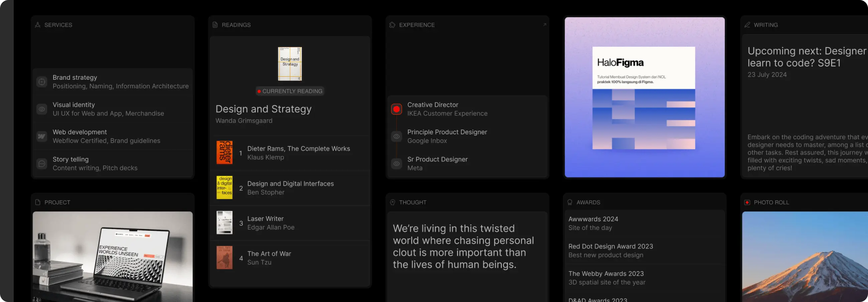868x302 pixels.
Task: Click the Sr Product Designer role title
Action: click(437, 159)
